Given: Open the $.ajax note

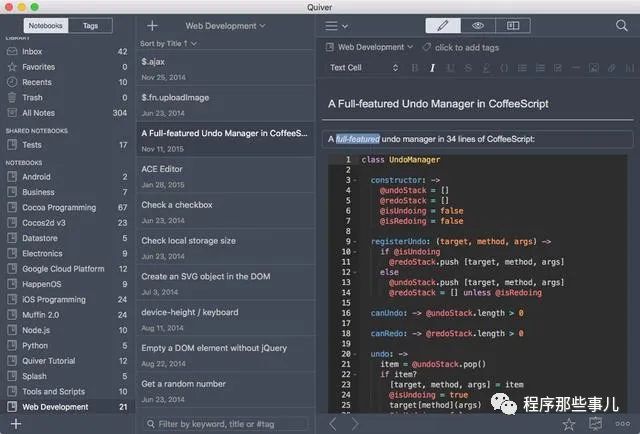Looking at the screenshot, I should (225, 69).
